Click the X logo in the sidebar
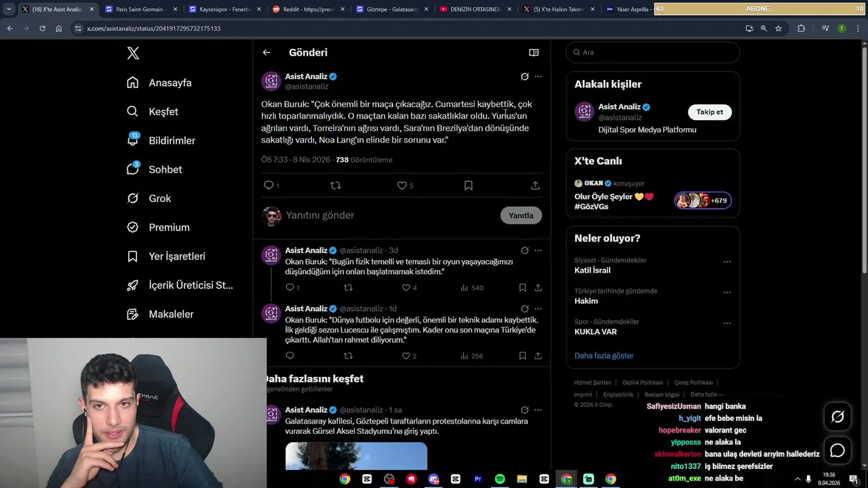This screenshot has height=488, width=868. (x=133, y=53)
